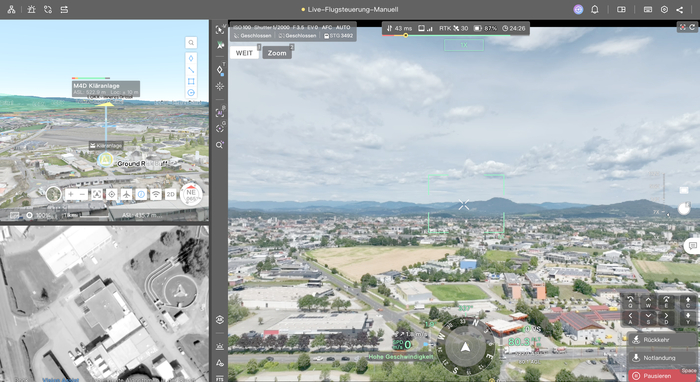Click the obstacle sensing sidebar icon

click(220, 346)
